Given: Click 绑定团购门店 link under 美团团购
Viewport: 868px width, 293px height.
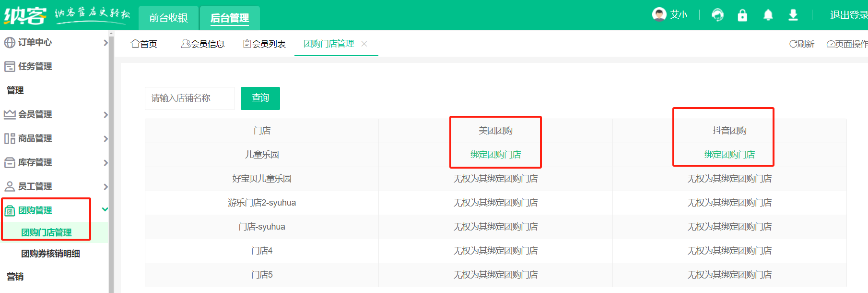Looking at the screenshot, I should [495, 155].
